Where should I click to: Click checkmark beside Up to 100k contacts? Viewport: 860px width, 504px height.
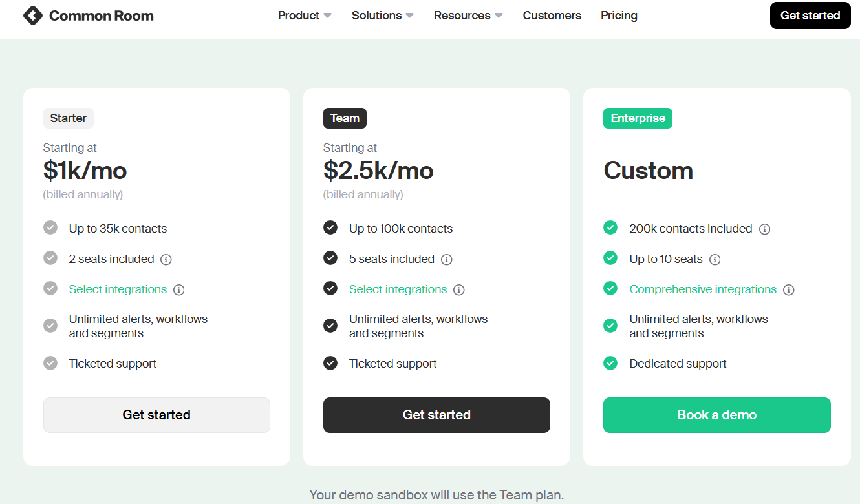pyautogui.click(x=330, y=228)
